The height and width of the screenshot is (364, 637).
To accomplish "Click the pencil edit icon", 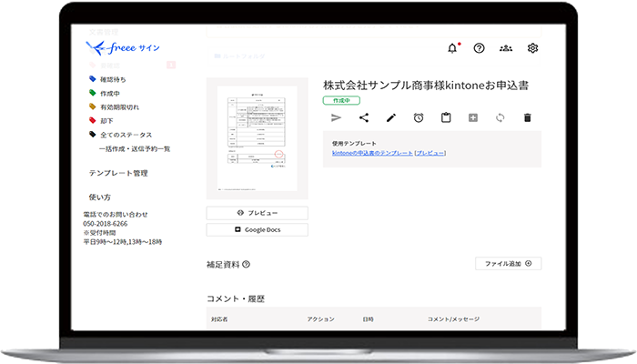I will [390, 117].
